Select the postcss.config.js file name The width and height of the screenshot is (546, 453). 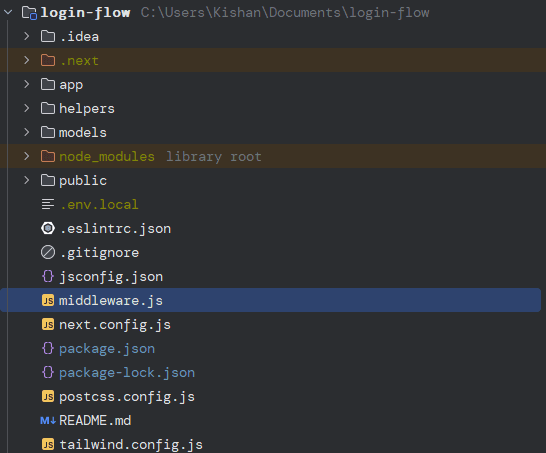point(127,397)
